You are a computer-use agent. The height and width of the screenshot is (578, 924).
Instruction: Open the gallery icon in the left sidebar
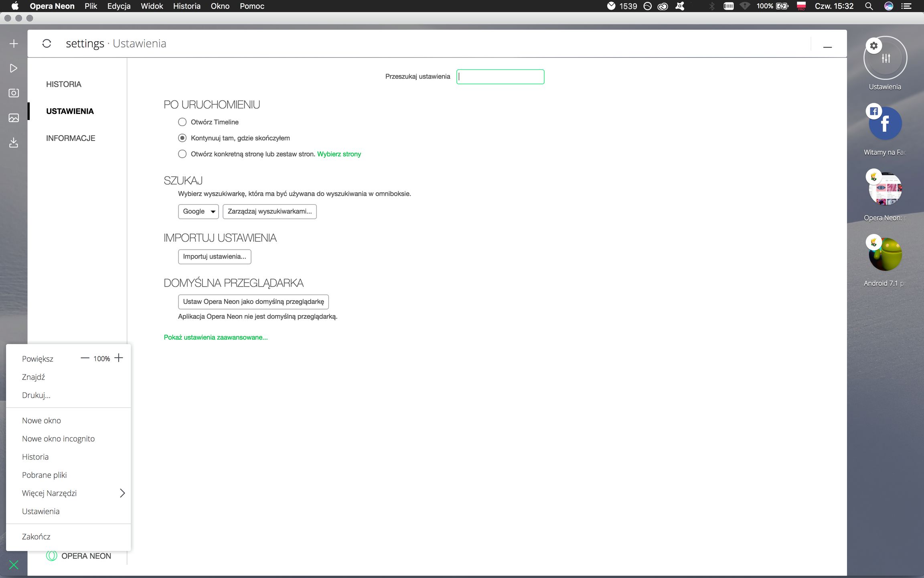point(13,118)
